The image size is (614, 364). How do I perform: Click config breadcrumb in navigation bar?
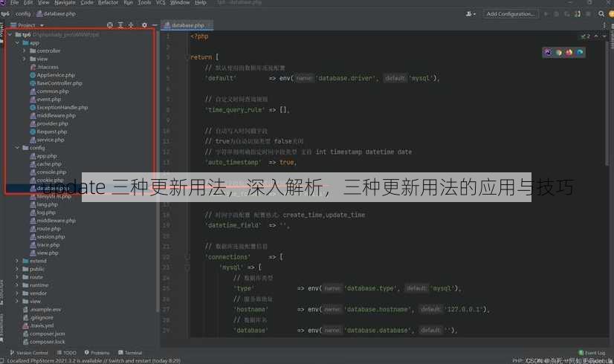[x=23, y=13]
